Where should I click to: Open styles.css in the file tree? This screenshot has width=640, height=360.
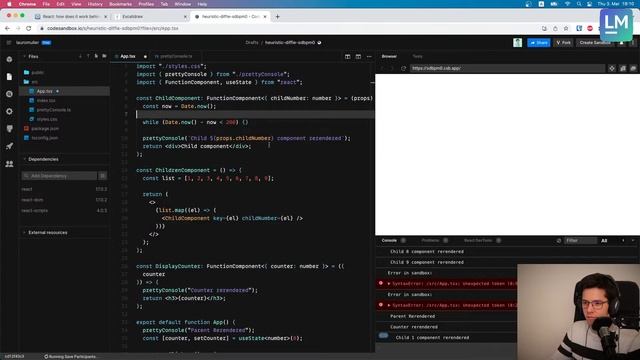(47, 119)
